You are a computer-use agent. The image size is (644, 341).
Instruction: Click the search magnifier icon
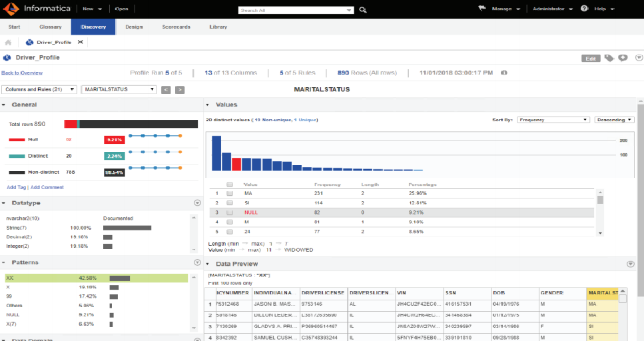pyautogui.click(x=363, y=10)
